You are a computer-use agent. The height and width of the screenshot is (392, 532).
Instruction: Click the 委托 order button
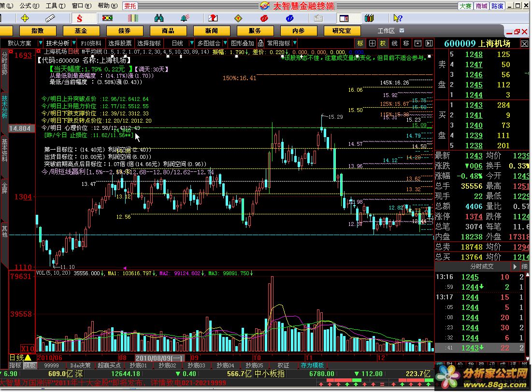(x=130, y=6)
